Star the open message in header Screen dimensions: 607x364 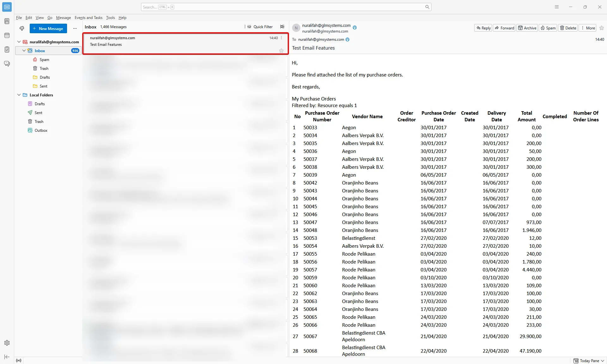[602, 28]
